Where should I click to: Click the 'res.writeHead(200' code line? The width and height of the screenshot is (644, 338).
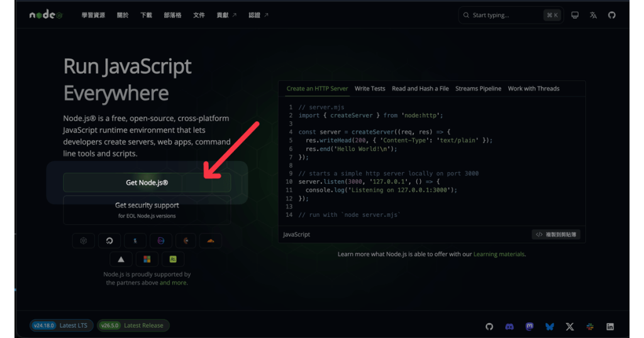(399, 140)
